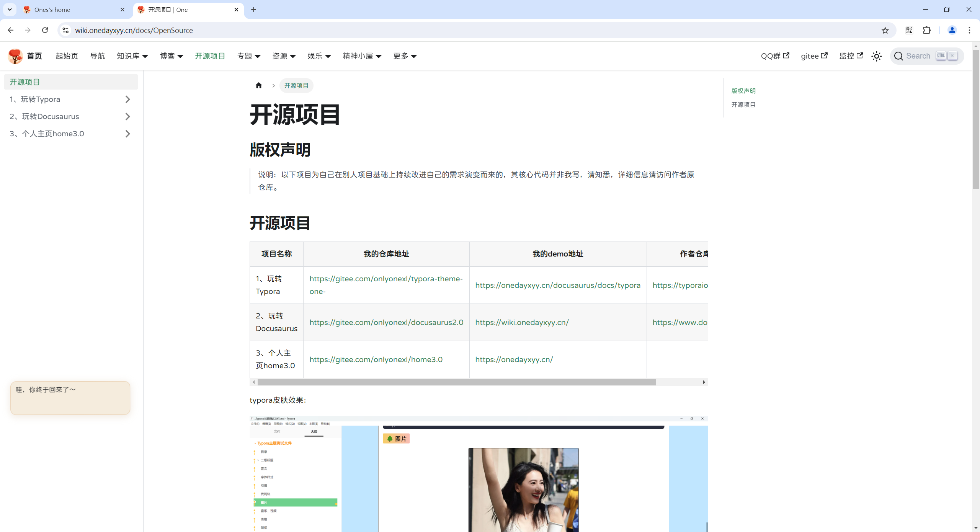
Task: Open the Chrome profile avatar
Action: pyautogui.click(x=952, y=30)
